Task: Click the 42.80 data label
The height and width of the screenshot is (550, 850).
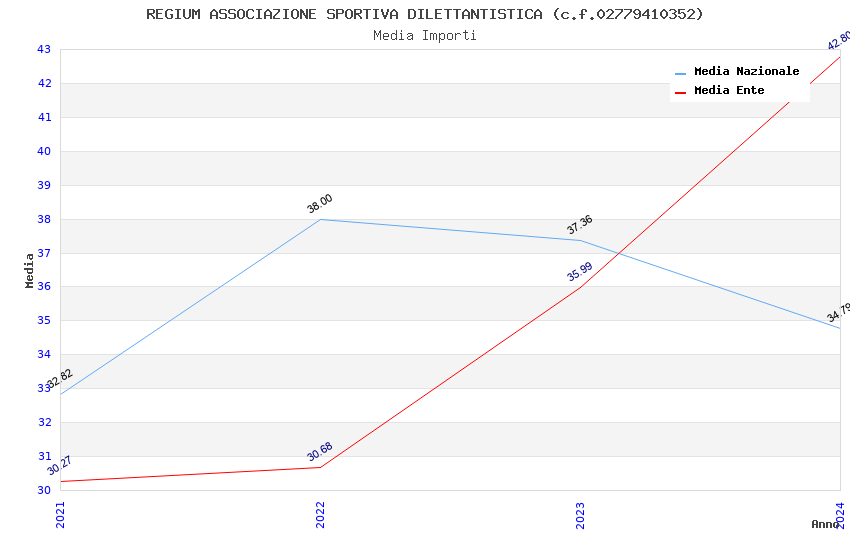Action: click(x=838, y=41)
